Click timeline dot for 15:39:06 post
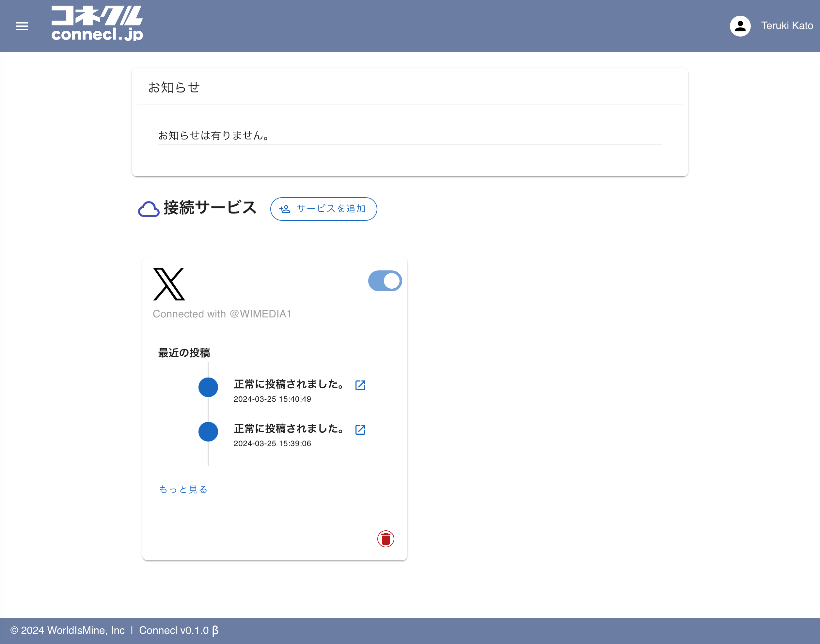820x644 pixels. (208, 432)
